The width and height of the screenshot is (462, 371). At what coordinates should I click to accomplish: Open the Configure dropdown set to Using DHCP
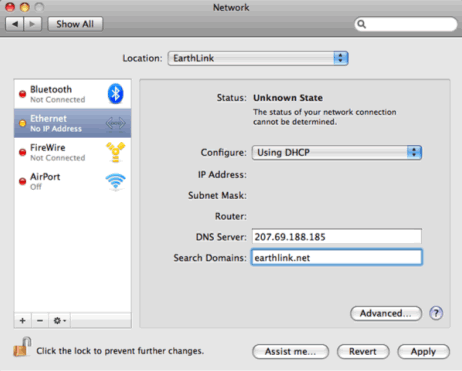(337, 153)
